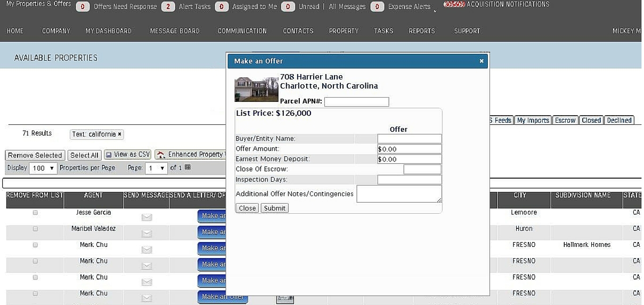Open the Display properties per page dropdown
The image size is (644, 305).
pyautogui.click(x=44, y=168)
